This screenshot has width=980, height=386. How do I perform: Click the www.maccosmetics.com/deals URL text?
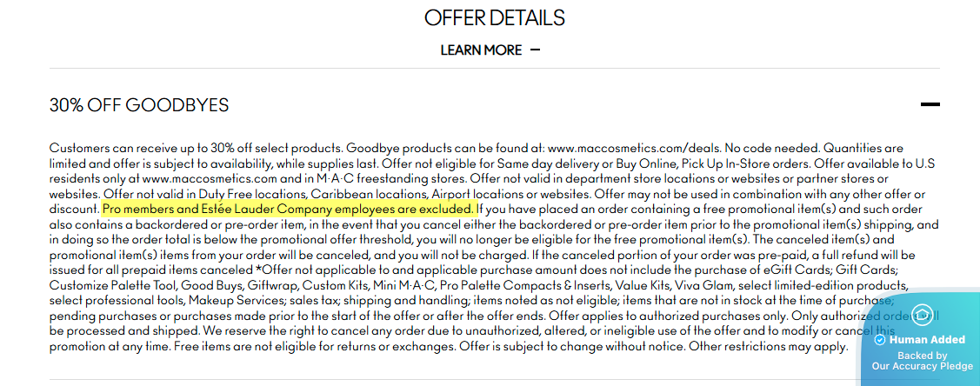click(623, 148)
